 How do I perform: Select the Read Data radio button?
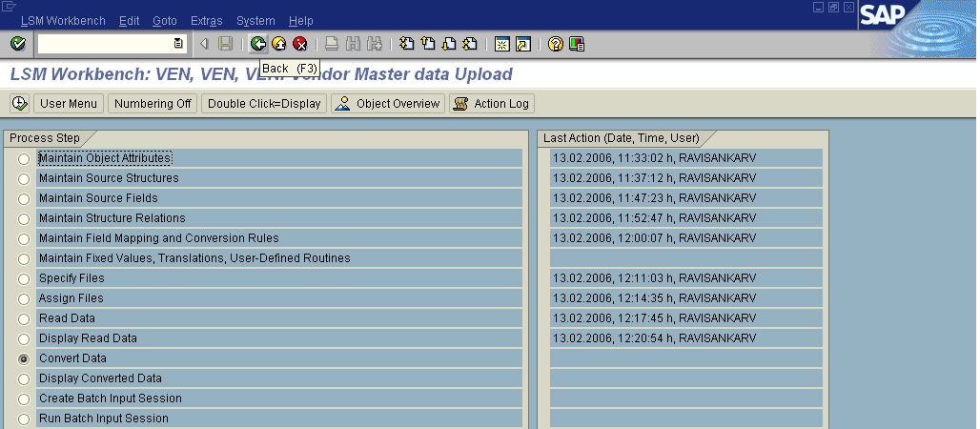(x=24, y=319)
